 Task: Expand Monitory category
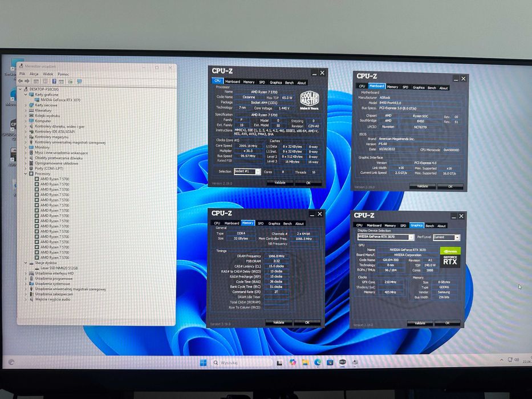point(26,147)
